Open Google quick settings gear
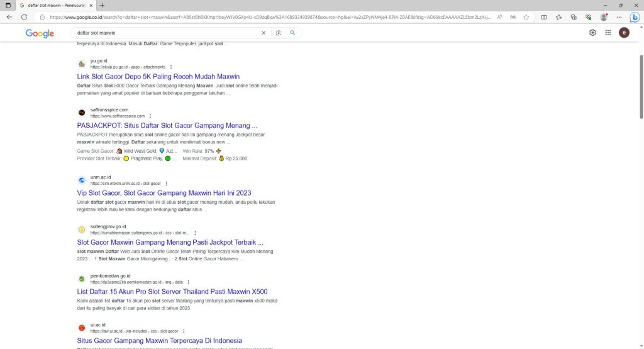644x349 pixels. [x=592, y=33]
